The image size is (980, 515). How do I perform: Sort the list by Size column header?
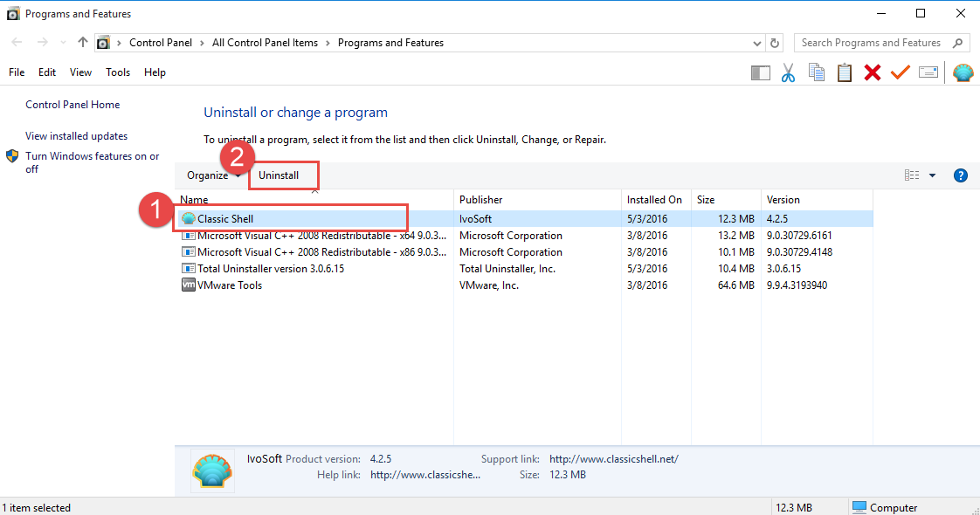(726, 200)
